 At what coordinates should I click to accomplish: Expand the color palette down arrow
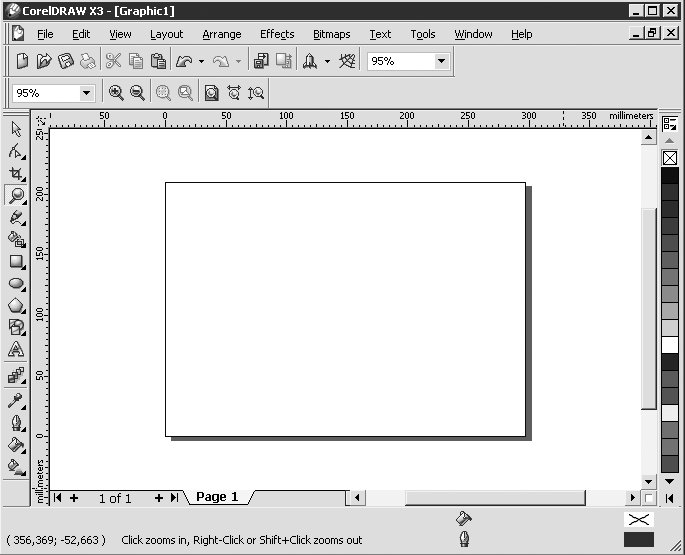click(670, 481)
